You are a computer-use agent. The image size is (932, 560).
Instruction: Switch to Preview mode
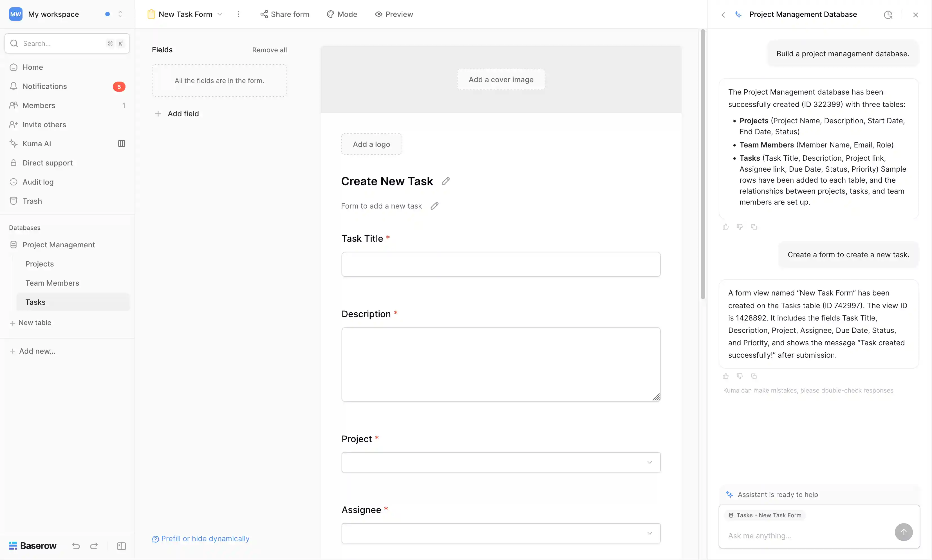(x=394, y=14)
